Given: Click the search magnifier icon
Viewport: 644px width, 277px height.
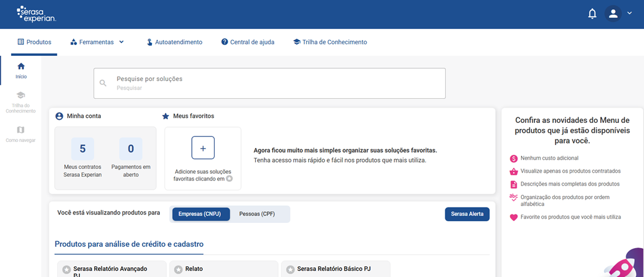Looking at the screenshot, I should pos(103,84).
